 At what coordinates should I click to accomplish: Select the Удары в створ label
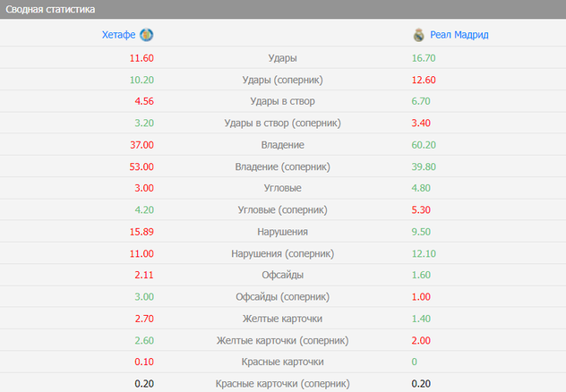click(283, 101)
